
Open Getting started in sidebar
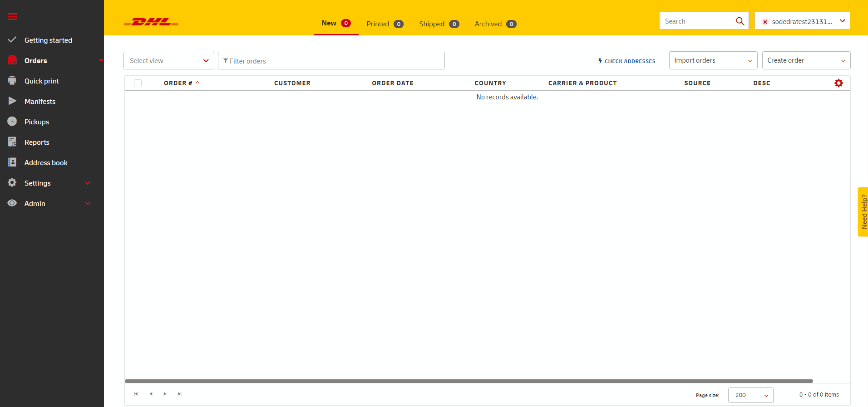coord(48,40)
